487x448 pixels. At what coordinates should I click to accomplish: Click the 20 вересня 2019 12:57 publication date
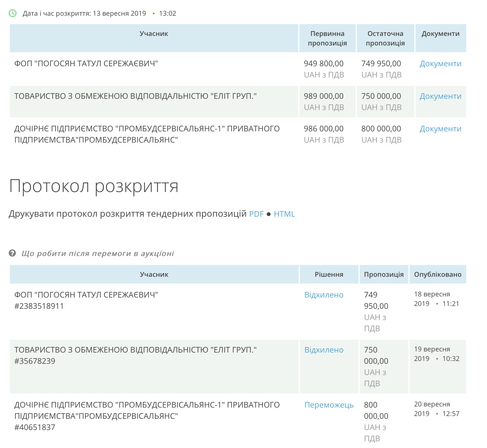click(437, 409)
